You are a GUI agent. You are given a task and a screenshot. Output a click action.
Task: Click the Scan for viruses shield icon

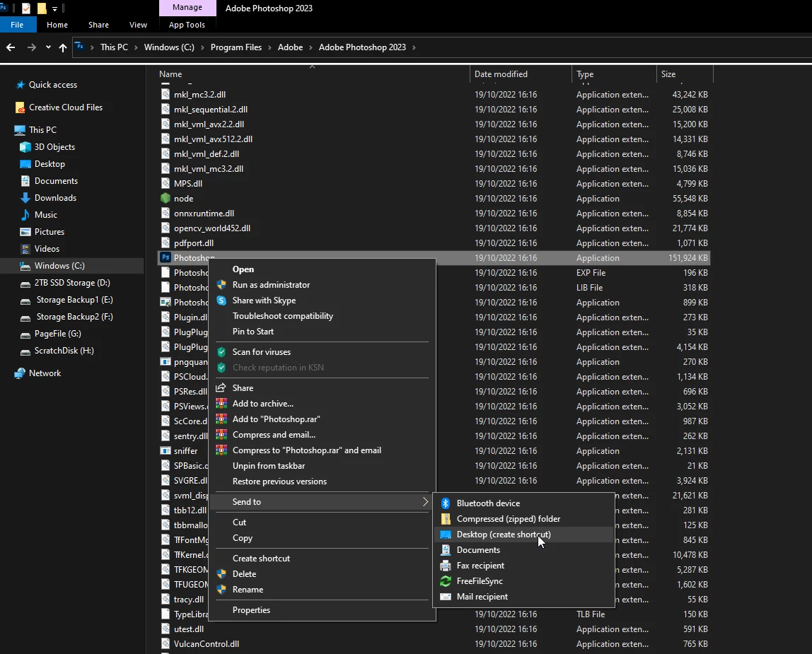click(x=221, y=352)
